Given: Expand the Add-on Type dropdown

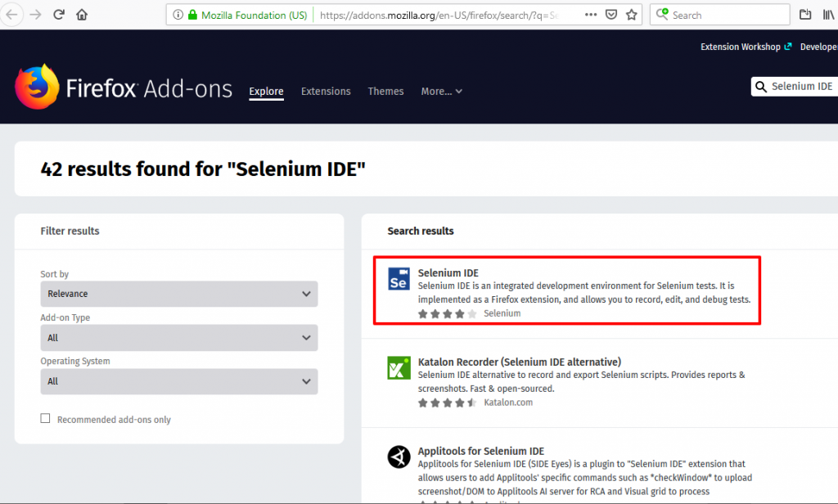Looking at the screenshot, I should tap(179, 337).
